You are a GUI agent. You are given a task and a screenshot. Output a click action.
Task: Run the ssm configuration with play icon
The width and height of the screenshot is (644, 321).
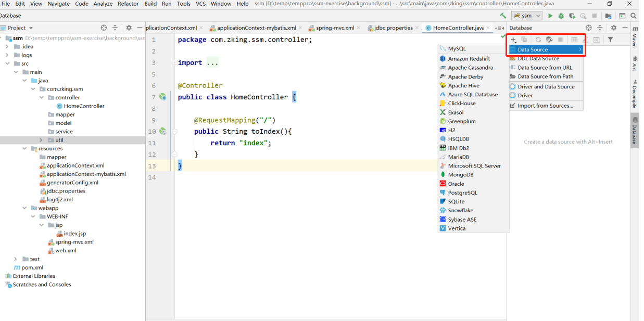pos(550,16)
